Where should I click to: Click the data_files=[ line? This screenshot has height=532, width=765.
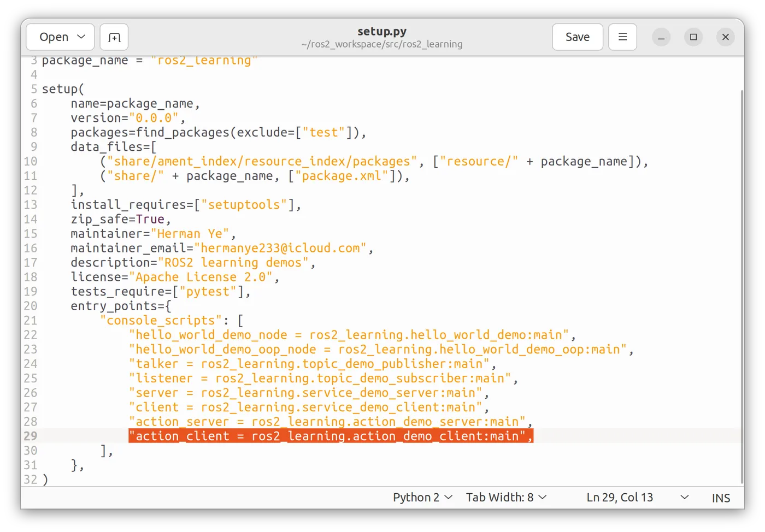point(114,147)
